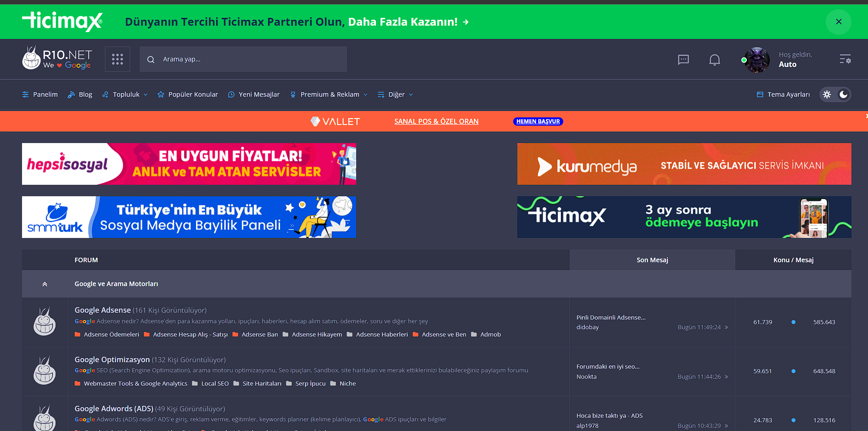The image size is (868, 431).
Task: Focus the Arama yap search field
Action: 243,59
